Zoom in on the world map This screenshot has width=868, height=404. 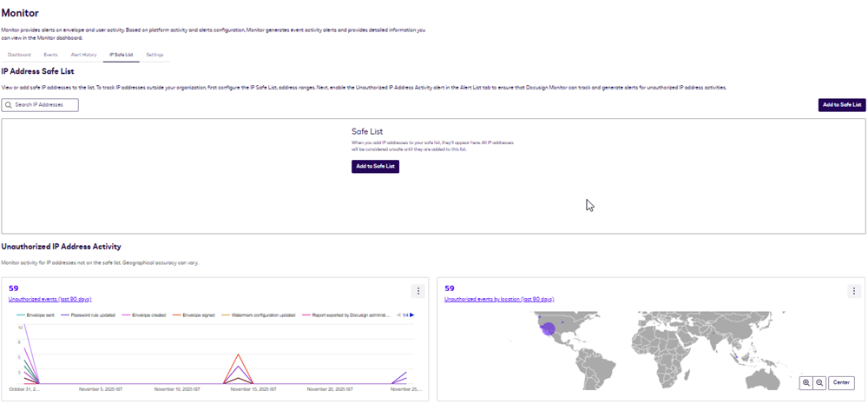[x=806, y=383]
